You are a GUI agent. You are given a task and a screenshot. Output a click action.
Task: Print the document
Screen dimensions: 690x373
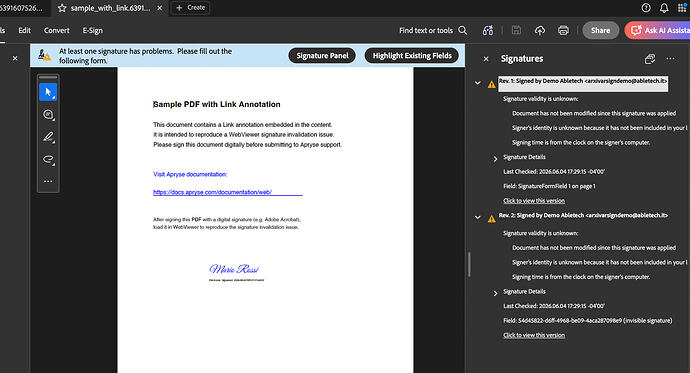(563, 30)
